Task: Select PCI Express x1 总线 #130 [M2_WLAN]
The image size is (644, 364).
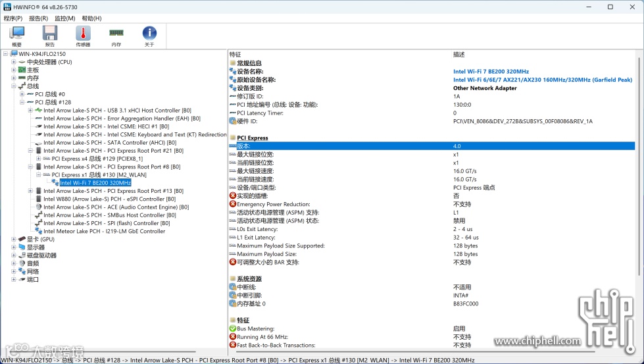Action: pos(99,175)
